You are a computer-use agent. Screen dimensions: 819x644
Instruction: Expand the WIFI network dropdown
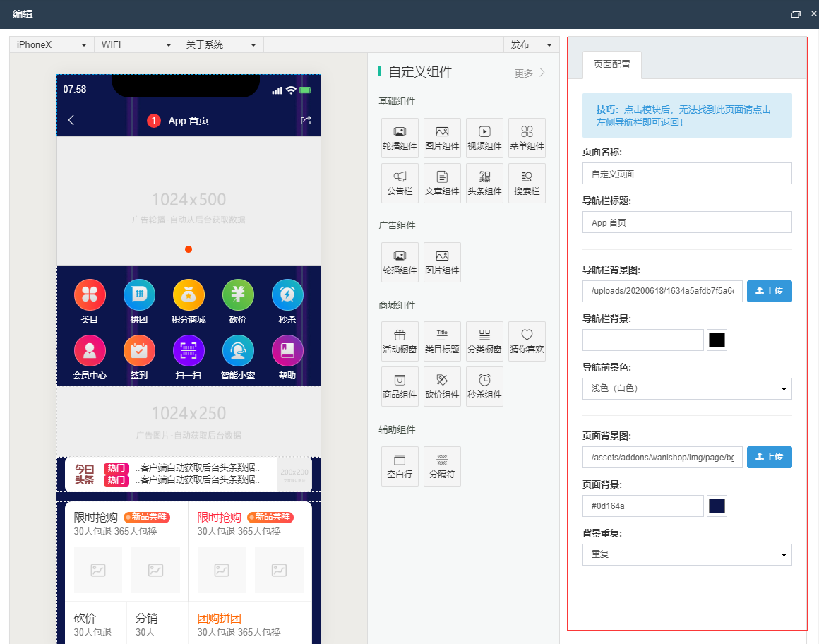136,44
